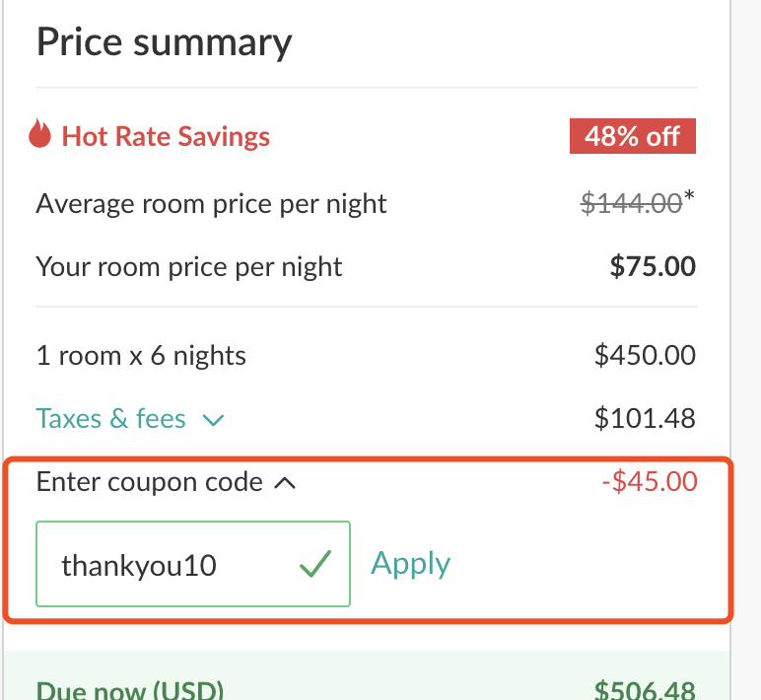Click the strikethrough $144.00 price
761x700 pixels.
(632, 203)
